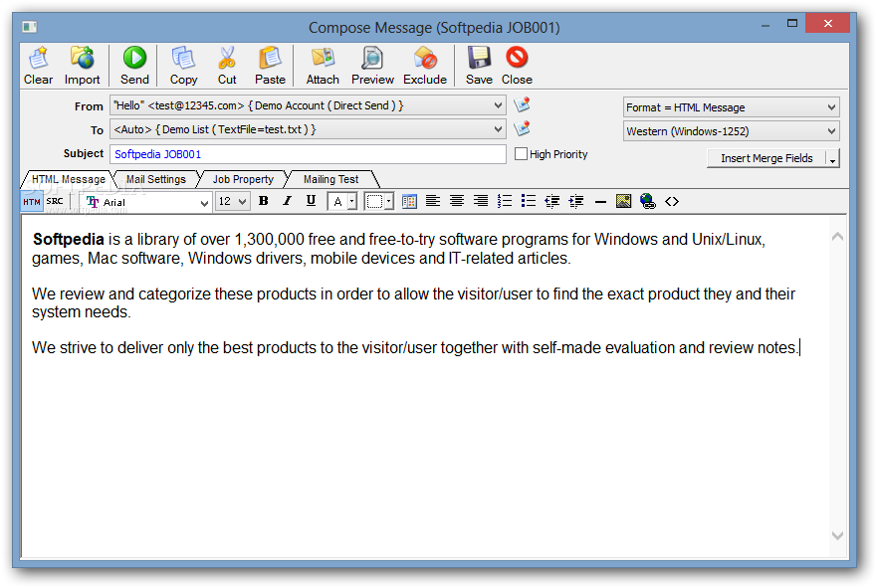Click the window system menu icon in the title bar
Screen dimensions: 877x588
pyautogui.click(x=30, y=26)
